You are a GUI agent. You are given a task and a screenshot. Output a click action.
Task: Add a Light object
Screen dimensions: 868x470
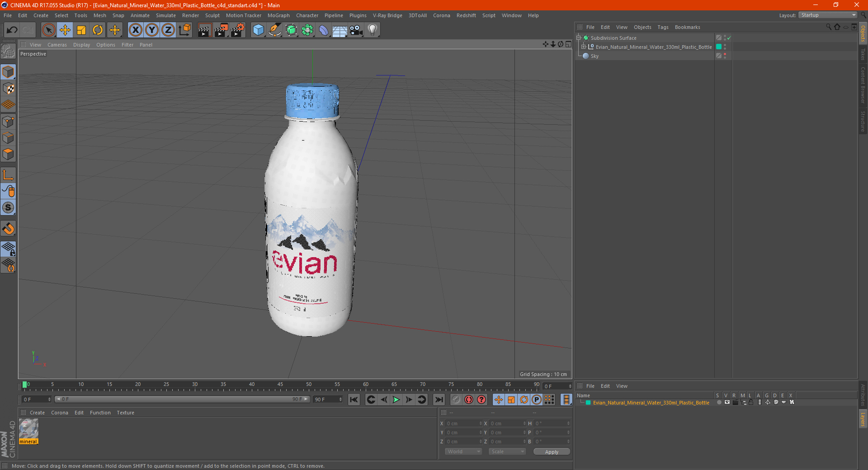(373, 30)
